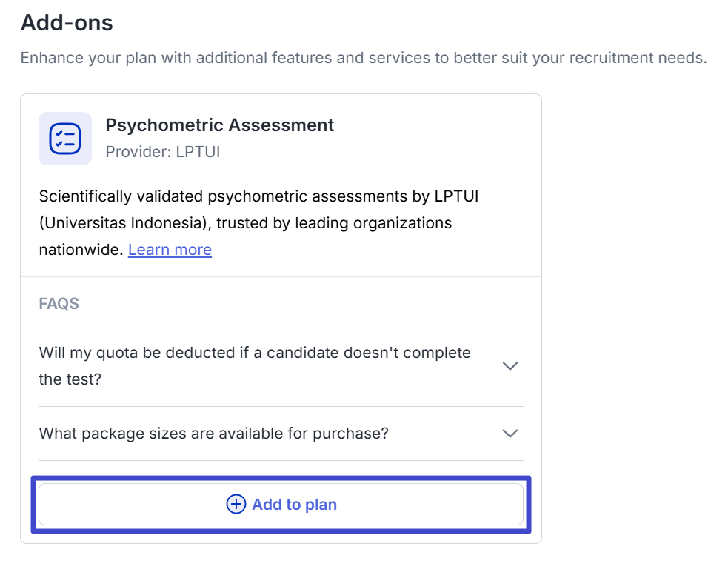Select the Psychometric Assessment title
Image resolution: width=728 pixels, height=561 pixels.
coord(220,125)
